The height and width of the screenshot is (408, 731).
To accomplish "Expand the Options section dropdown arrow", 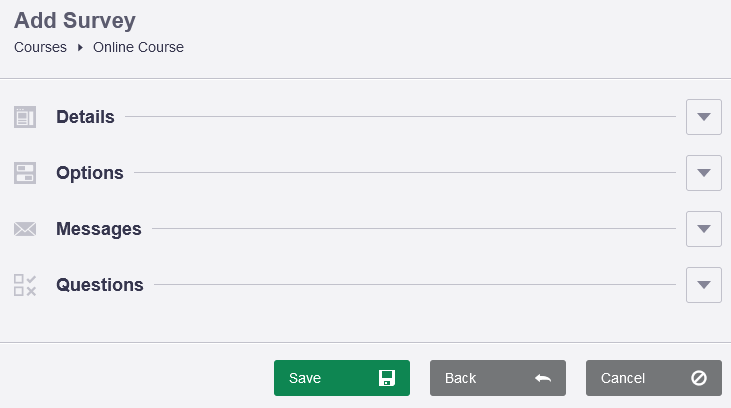I will (x=703, y=173).
